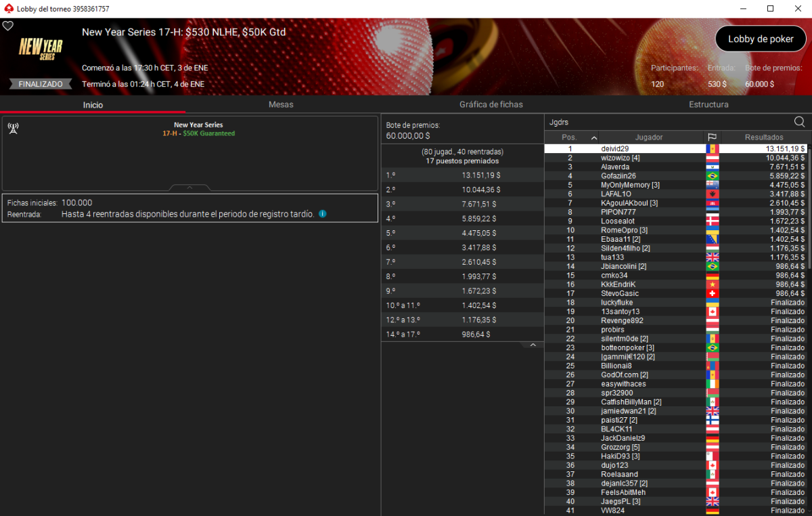
Task: Click the flag column header icon
Action: (x=712, y=137)
